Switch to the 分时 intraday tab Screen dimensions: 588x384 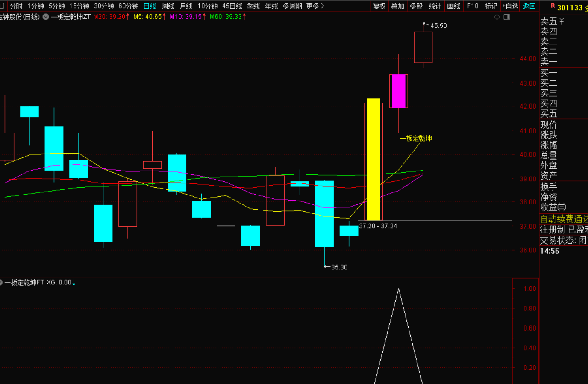pyautogui.click(x=16, y=6)
